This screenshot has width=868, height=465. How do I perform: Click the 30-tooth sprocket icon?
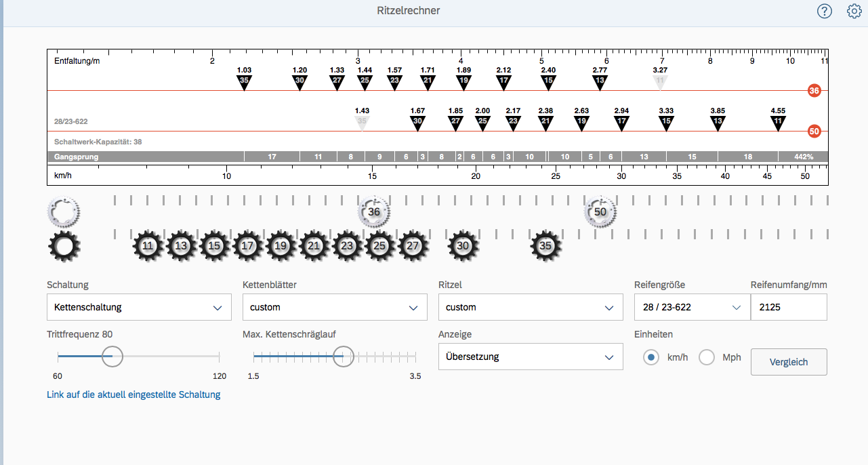pos(463,246)
